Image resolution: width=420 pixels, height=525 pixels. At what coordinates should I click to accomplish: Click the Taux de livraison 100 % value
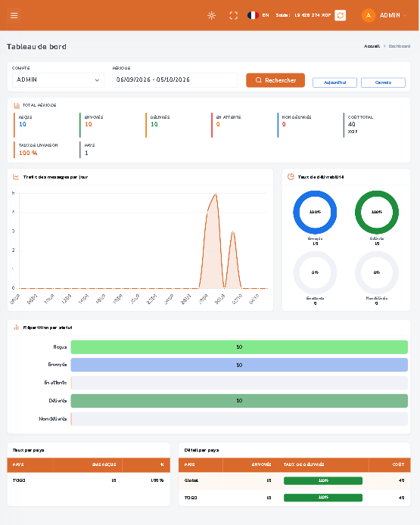[x=28, y=153]
